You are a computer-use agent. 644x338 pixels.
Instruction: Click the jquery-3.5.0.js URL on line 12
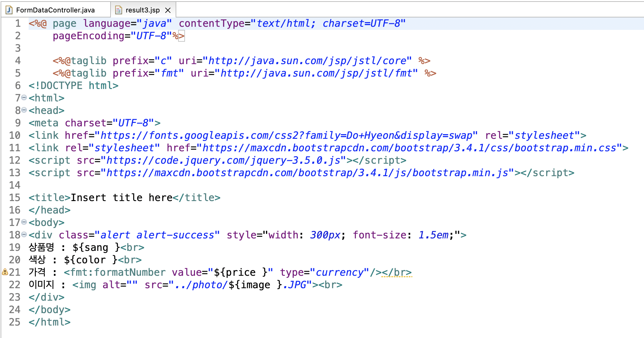coord(223,160)
